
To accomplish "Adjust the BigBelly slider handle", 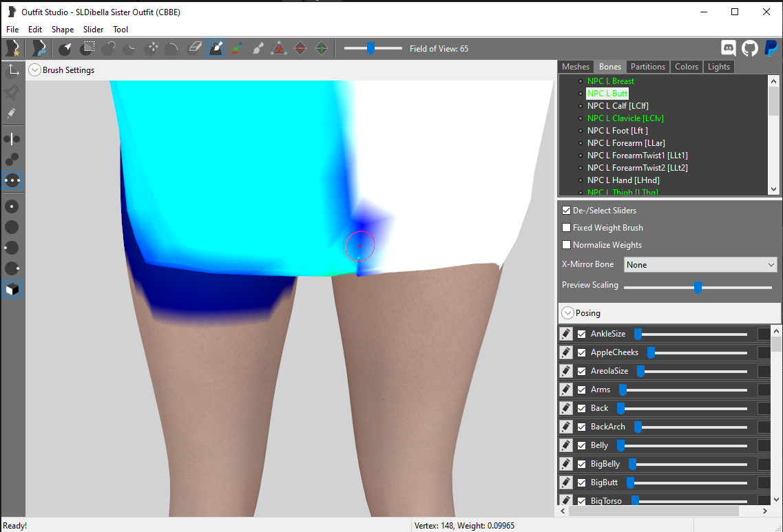I will click(632, 465).
